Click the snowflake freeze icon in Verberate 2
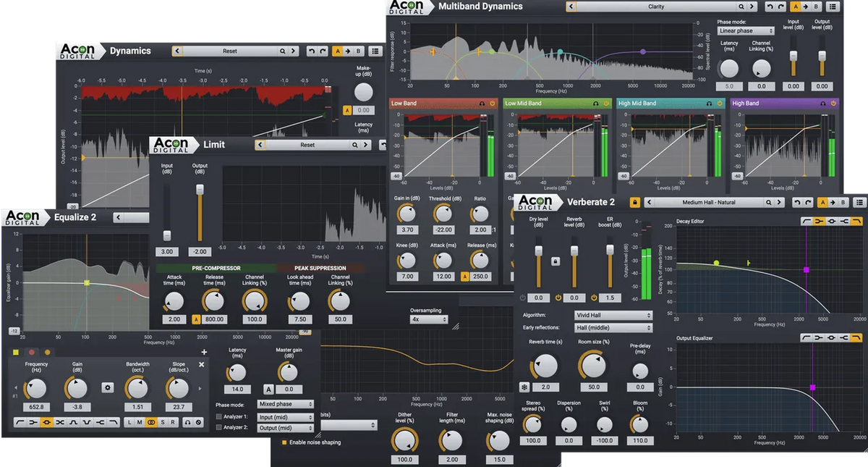Screen dimensions: 868x467 point(523,386)
